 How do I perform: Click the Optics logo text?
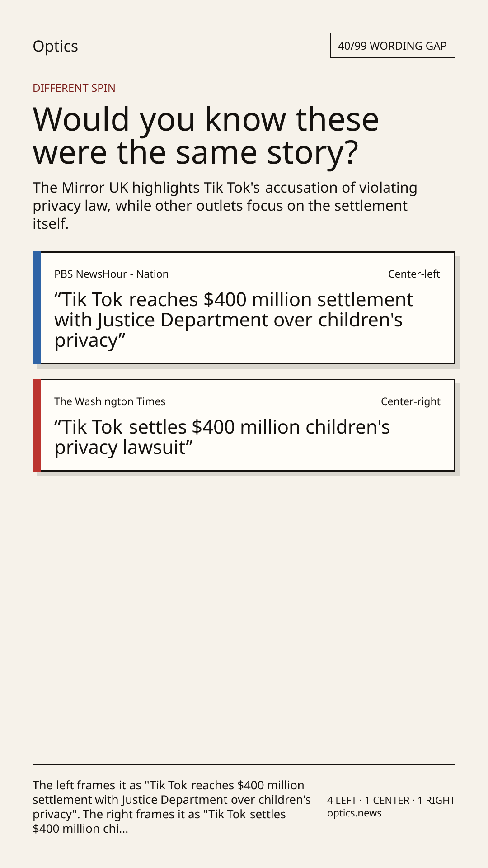point(55,46)
